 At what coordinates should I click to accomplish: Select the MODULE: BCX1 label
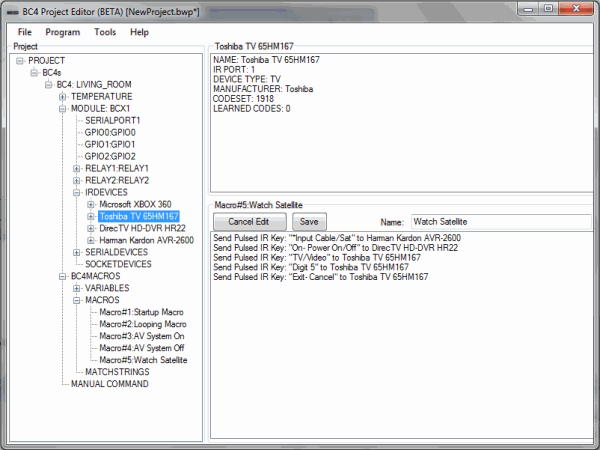[100, 109]
